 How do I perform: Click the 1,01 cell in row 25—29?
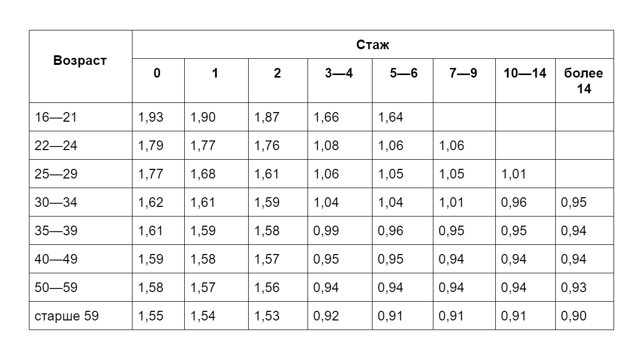525,174
